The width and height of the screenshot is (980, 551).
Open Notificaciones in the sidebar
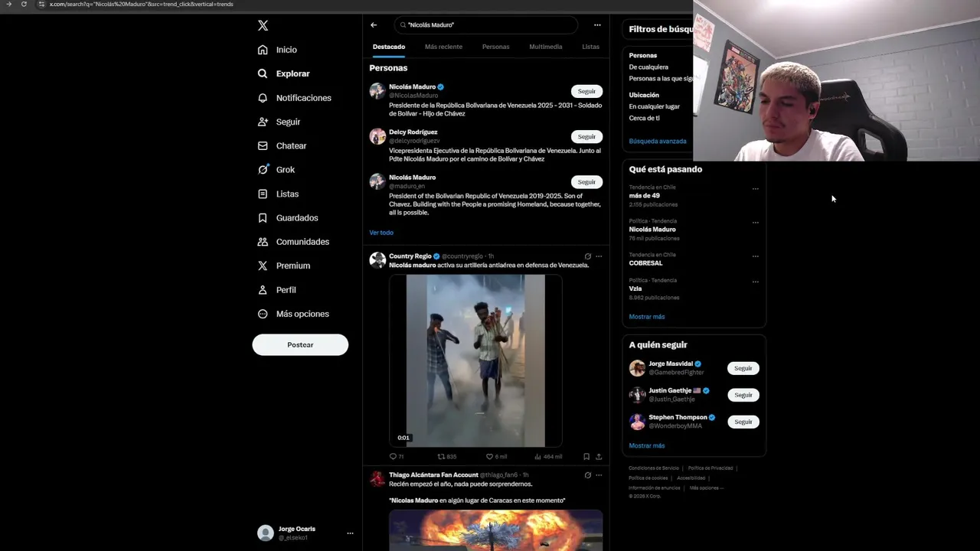[x=294, y=98]
